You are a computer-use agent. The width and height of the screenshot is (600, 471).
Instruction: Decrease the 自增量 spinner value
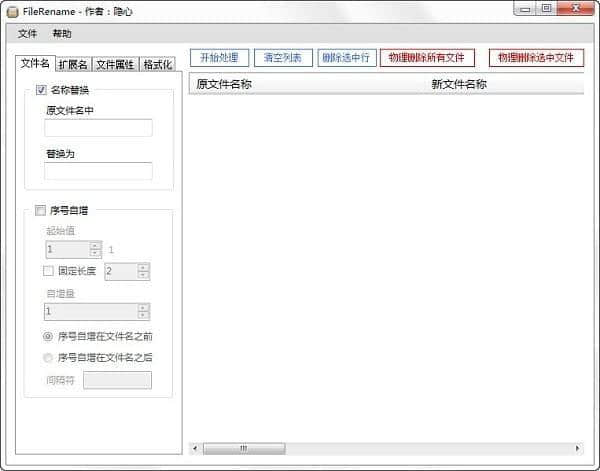point(143,315)
